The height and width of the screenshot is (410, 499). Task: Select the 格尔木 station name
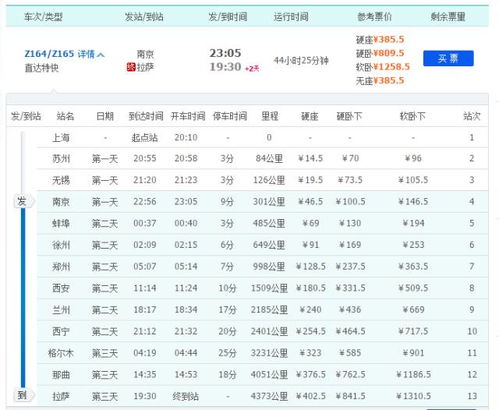coord(61,353)
